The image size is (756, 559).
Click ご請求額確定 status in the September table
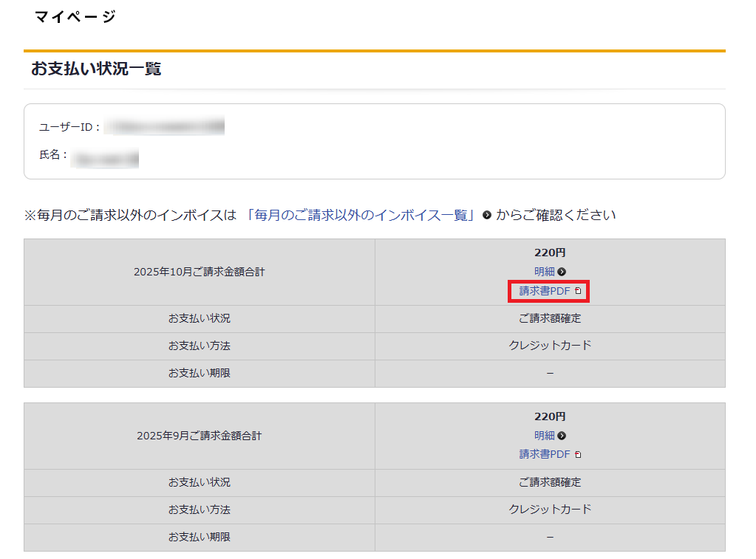550,482
